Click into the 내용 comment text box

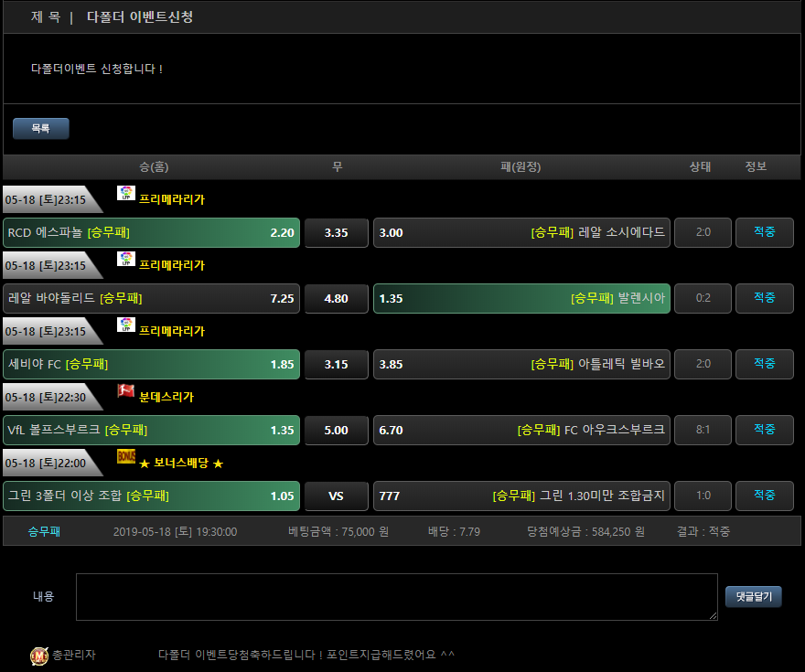click(x=396, y=597)
